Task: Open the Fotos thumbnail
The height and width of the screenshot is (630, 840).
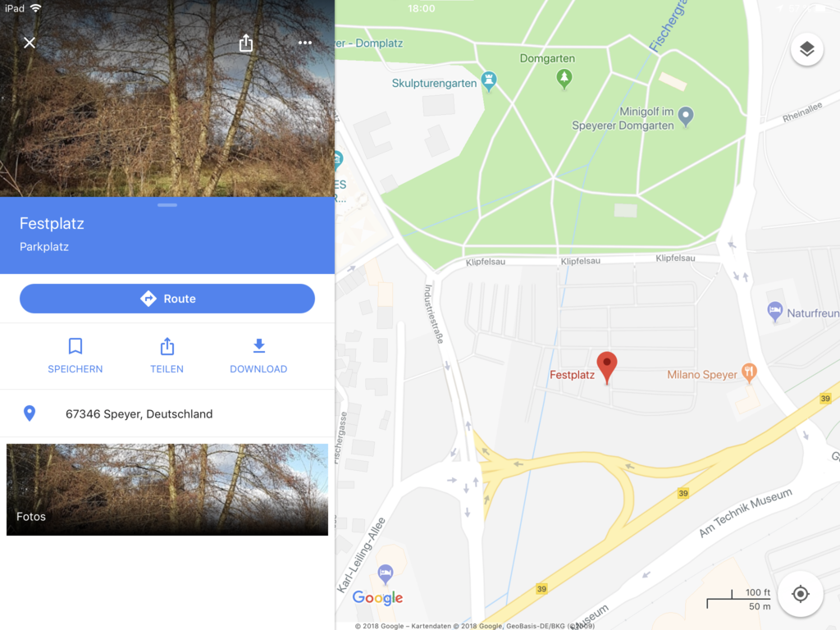Action: click(167, 490)
